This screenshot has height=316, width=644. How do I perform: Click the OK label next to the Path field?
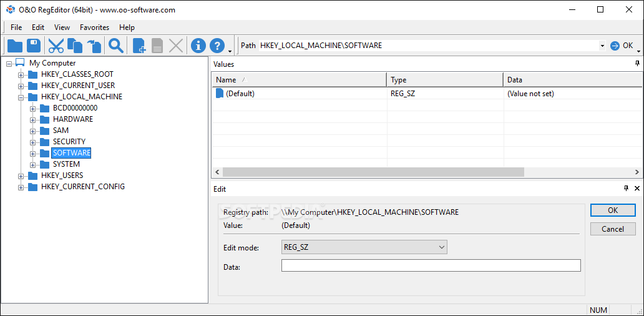point(628,46)
